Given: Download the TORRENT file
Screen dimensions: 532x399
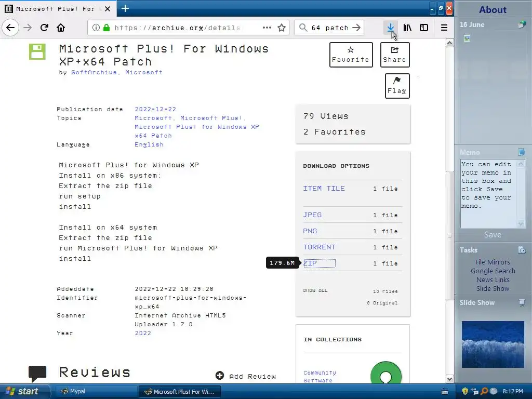Looking at the screenshot, I should 319,247.
